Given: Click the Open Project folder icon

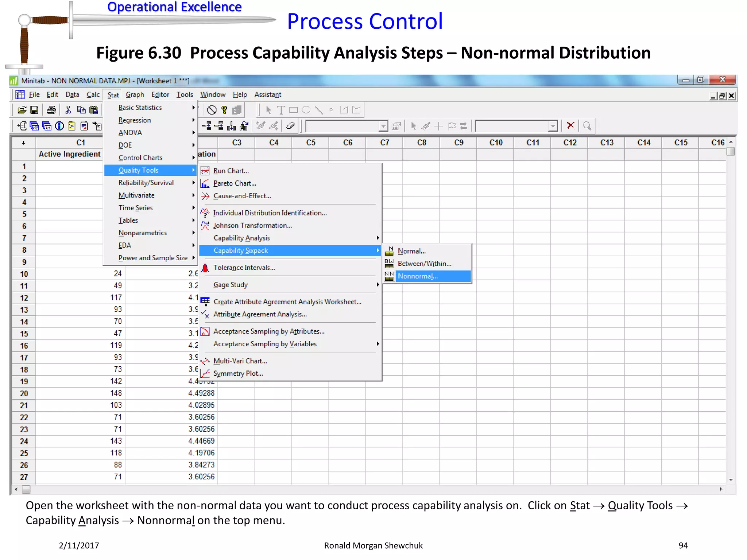Looking at the screenshot, I should coord(22,110).
